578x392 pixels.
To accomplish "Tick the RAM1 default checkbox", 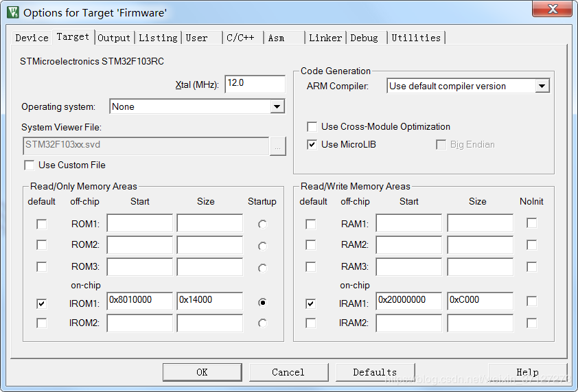I will pos(311,224).
